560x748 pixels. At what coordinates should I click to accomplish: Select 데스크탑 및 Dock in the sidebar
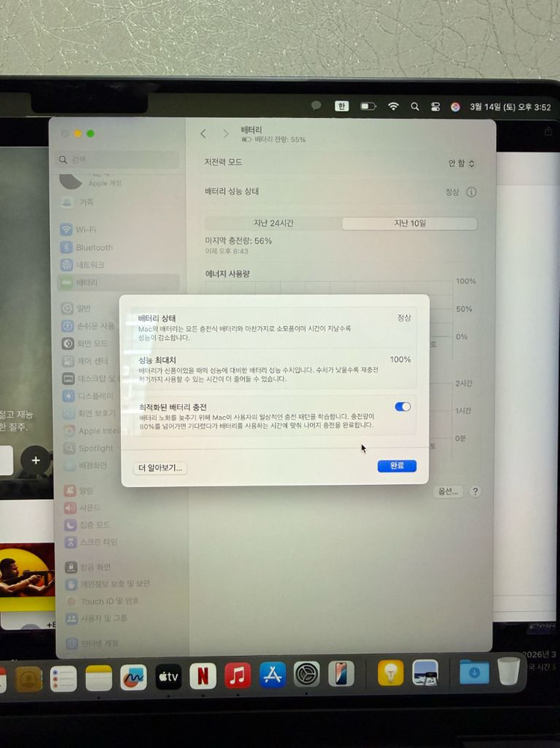click(90, 379)
